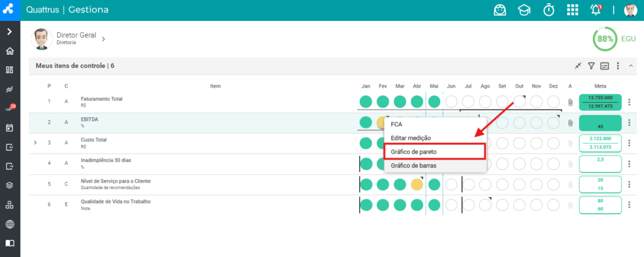Click the filter funnel icon
Screen dimensions: 644x257
pos(591,66)
